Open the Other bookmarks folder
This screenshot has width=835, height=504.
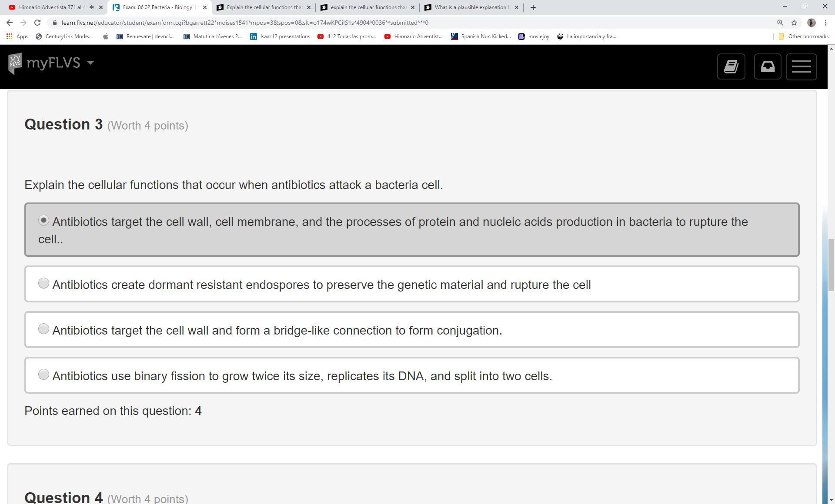click(803, 36)
